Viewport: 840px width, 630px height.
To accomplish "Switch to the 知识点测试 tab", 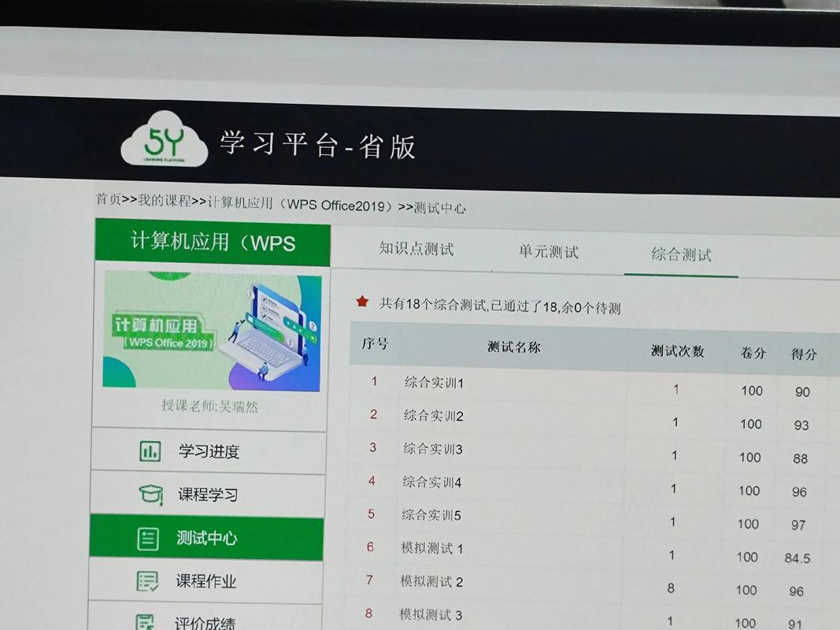I will click(x=416, y=249).
